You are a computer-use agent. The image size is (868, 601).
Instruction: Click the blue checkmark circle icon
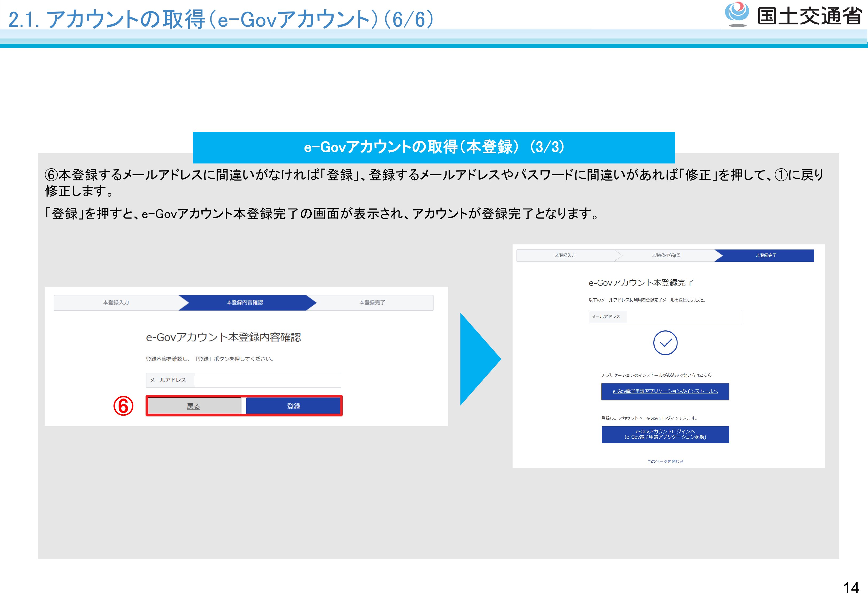click(x=665, y=343)
